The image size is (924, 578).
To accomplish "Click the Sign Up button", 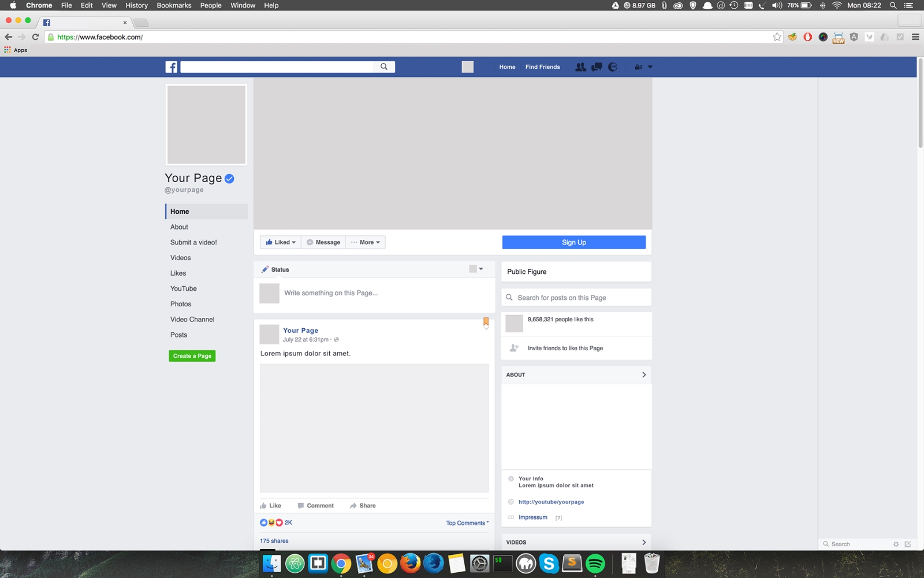I will 573,242.
